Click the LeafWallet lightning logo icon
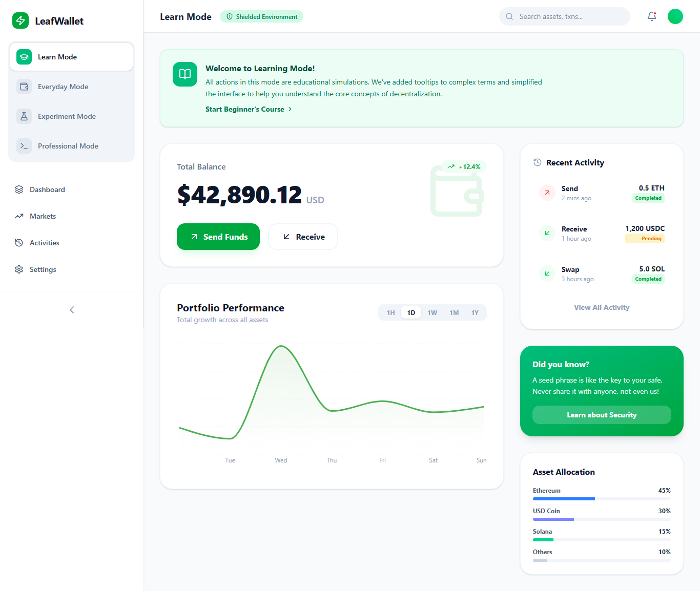 [20, 20]
